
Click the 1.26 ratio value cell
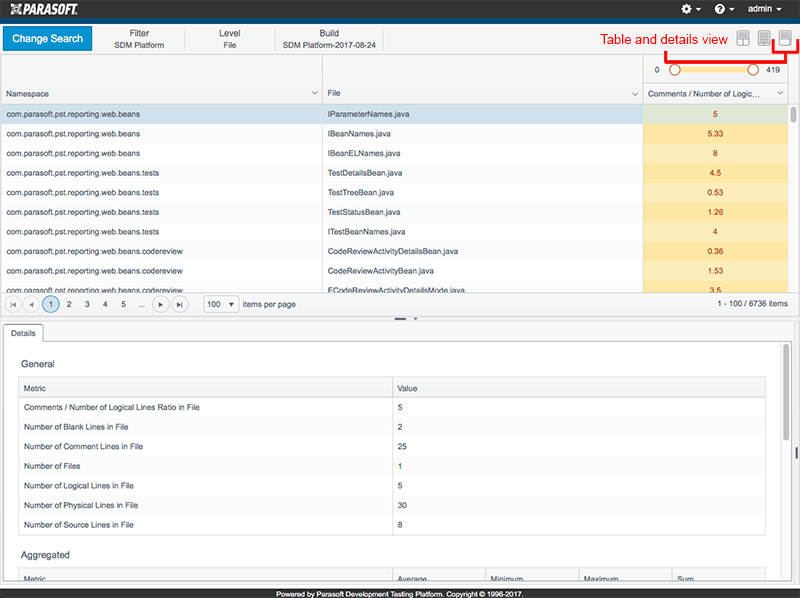point(715,212)
